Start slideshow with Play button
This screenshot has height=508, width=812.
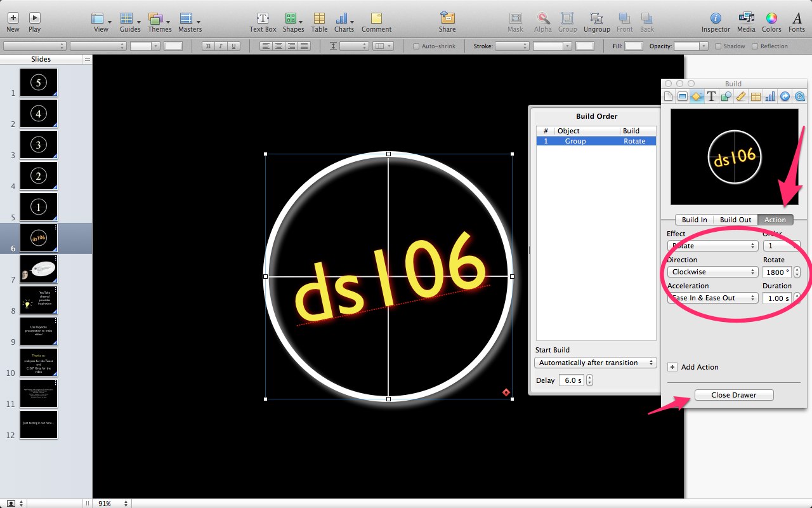(x=34, y=22)
